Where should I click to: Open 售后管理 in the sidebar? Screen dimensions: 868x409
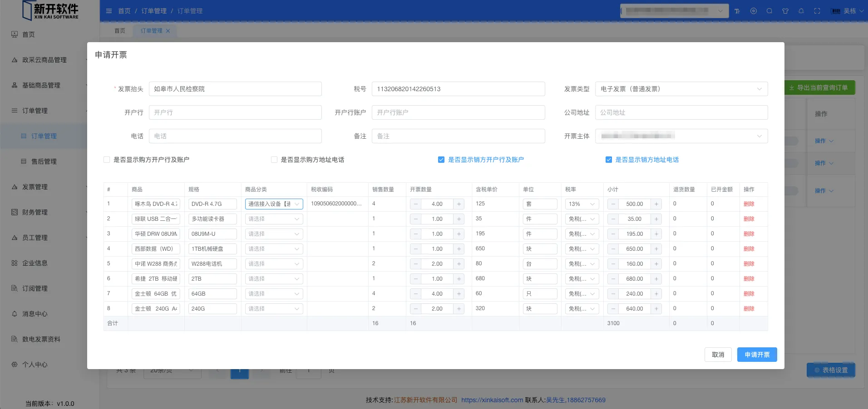44,161
